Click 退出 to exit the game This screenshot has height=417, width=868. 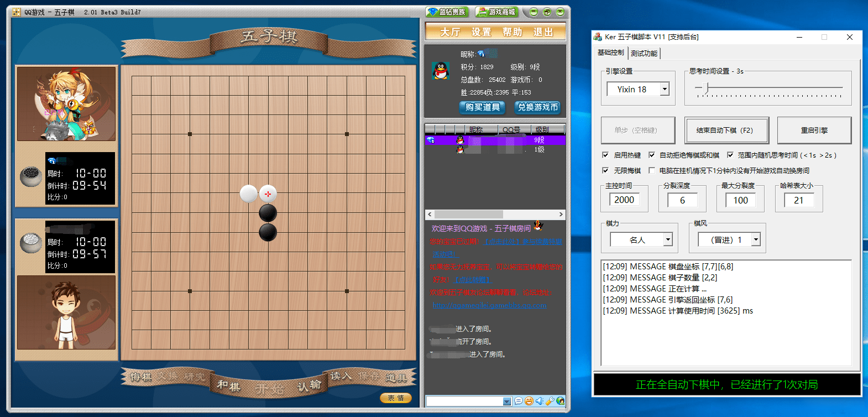coord(543,32)
